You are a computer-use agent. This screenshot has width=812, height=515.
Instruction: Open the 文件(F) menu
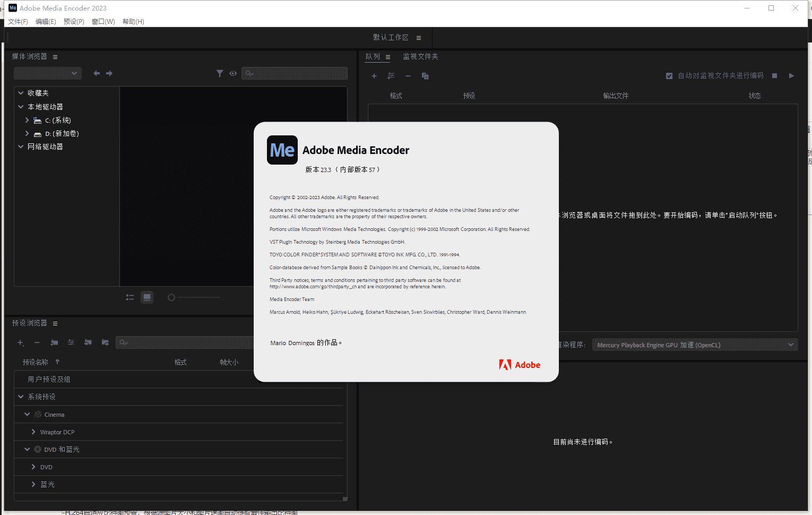(x=18, y=22)
